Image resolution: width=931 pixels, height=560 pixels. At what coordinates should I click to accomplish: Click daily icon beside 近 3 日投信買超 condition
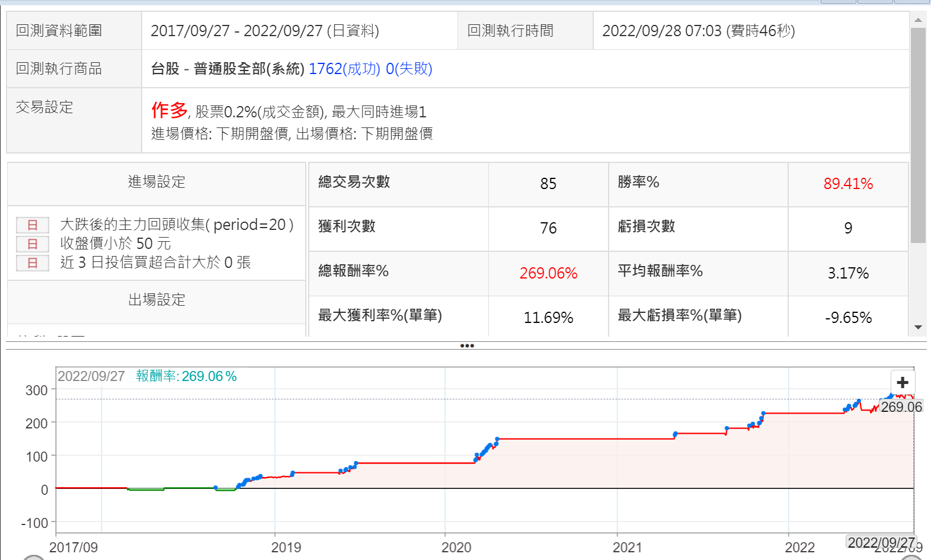[x=33, y=263]
